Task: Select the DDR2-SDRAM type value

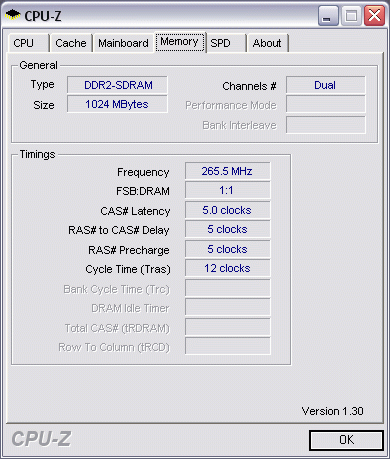Action: click(x=117, y=85)
